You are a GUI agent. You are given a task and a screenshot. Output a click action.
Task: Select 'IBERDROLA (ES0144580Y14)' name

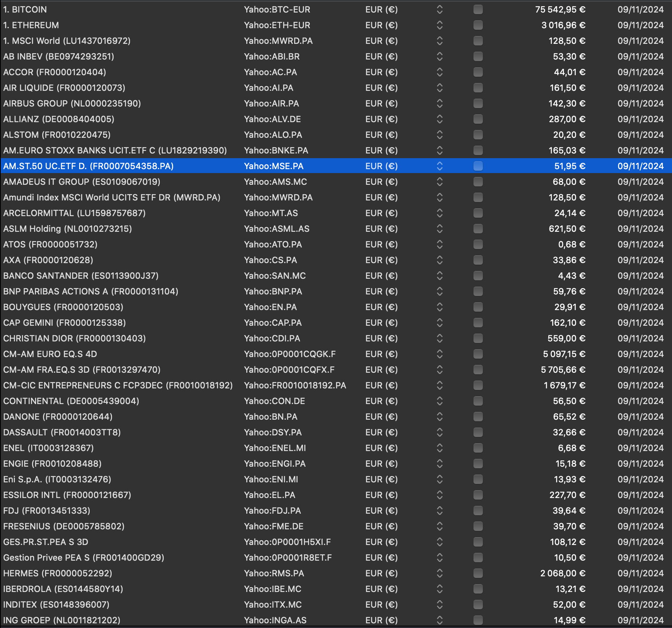pyautogui.click(x=63, y=589)
